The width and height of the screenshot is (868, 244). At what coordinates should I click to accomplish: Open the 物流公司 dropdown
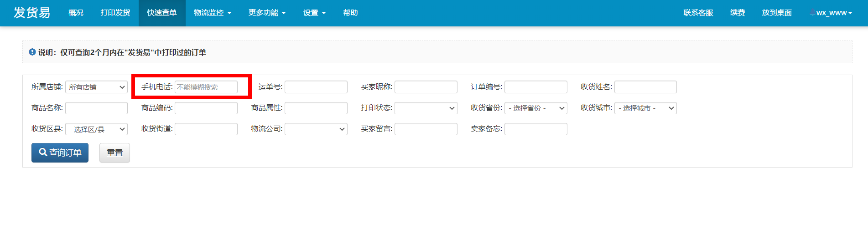coord(316,129)
